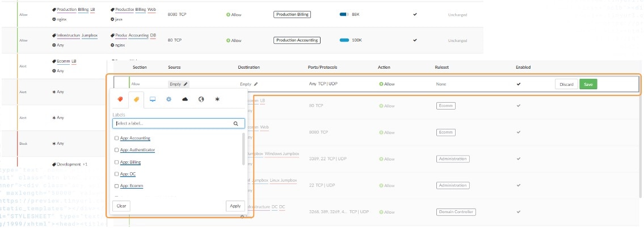Click the magnifier icon in label search
Image resolution: width=644 pixels, height=229 pixels.
[236, 123]
